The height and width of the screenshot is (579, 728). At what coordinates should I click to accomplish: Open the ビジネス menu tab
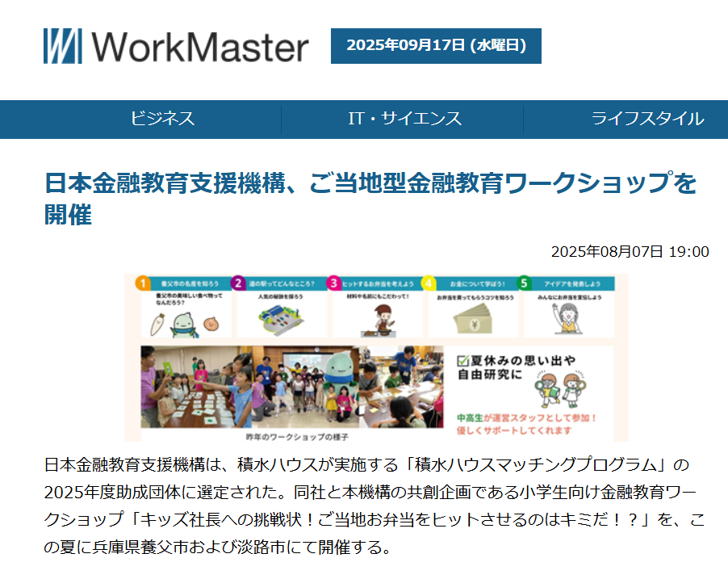[162, 119]
